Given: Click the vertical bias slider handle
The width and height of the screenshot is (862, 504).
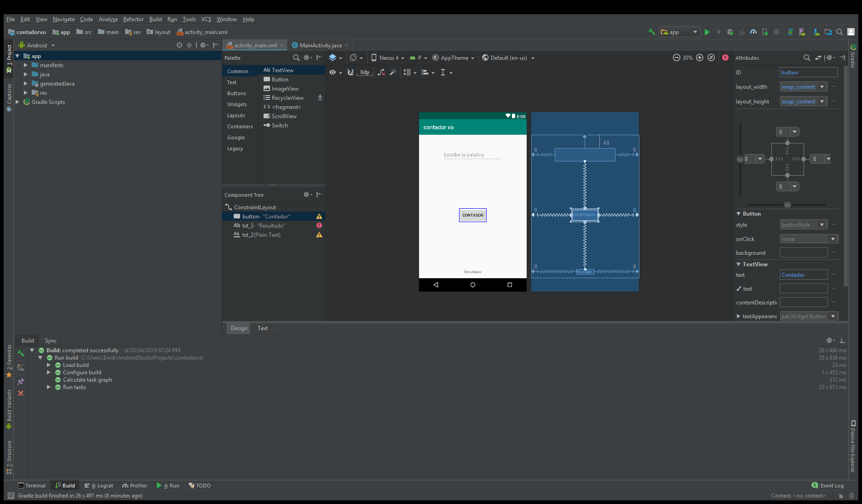Looking at the screenshot, I should pyautogui.click(x=740, y=160).
